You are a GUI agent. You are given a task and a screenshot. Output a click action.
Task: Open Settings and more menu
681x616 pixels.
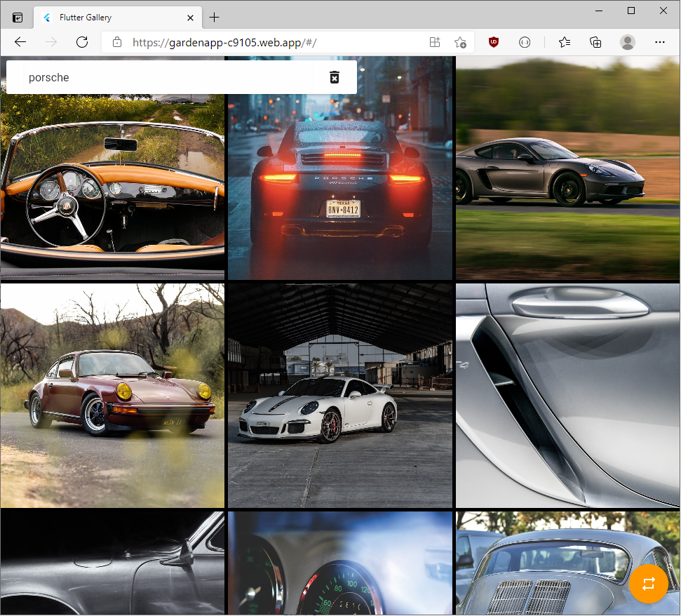[x=659, y=42]
